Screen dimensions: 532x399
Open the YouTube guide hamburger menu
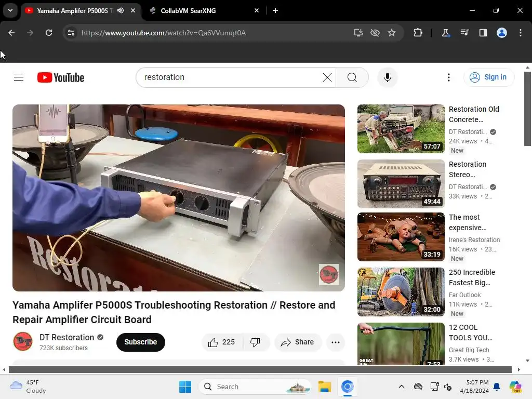[x=19, y=77]
